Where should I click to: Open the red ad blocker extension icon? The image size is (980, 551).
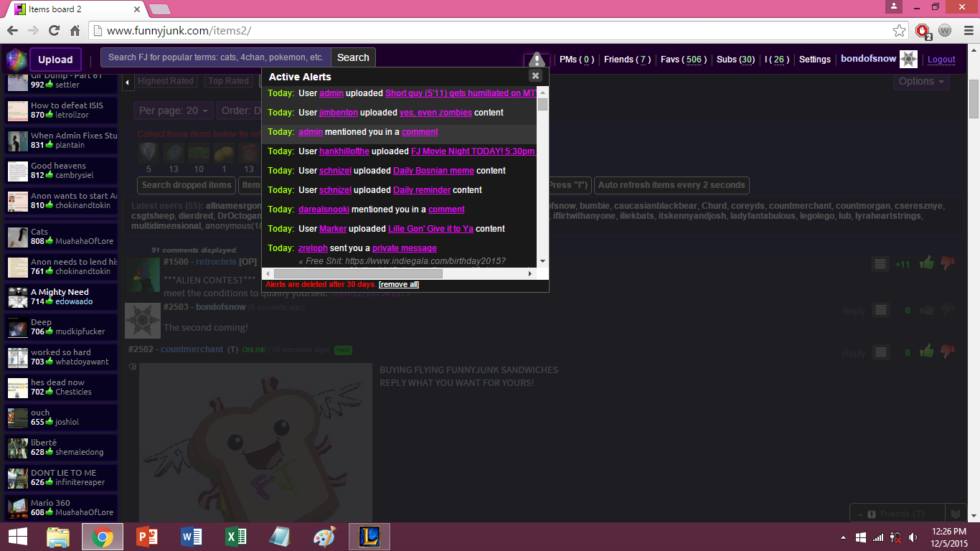(923, 31)
